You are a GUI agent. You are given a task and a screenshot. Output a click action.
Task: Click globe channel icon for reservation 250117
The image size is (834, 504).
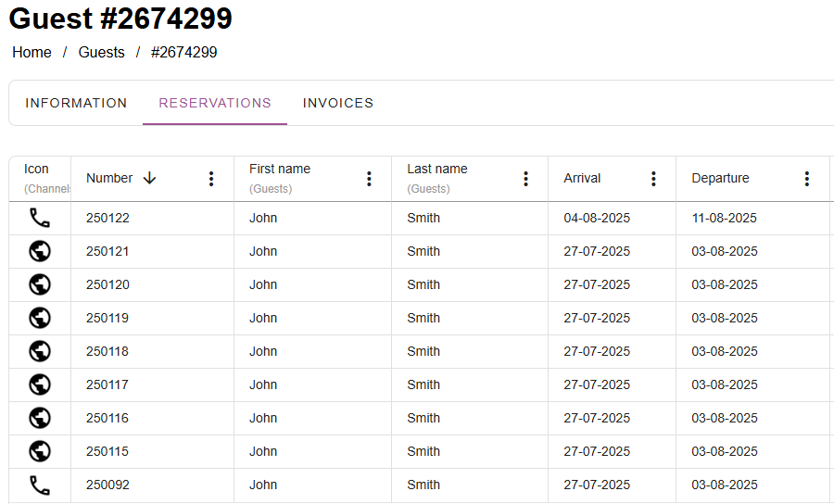[x=39, y=384]
